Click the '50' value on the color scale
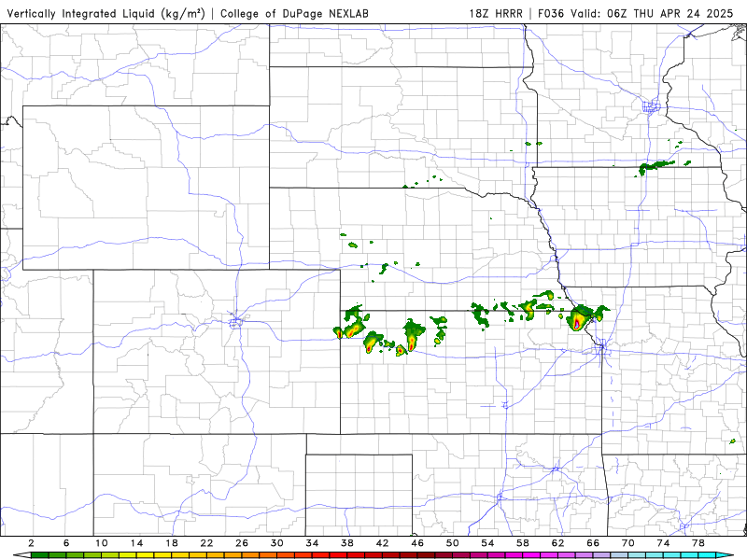The image size is (747, 560). (453, 543)
